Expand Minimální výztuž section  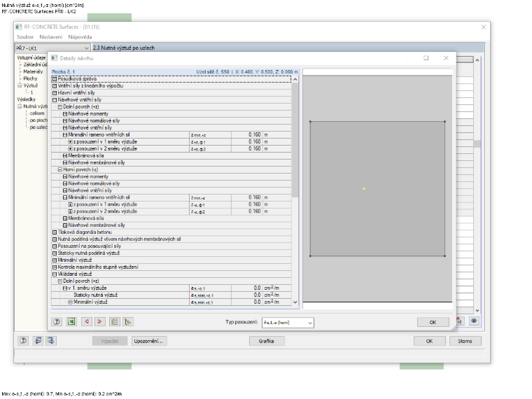[55, 260]
